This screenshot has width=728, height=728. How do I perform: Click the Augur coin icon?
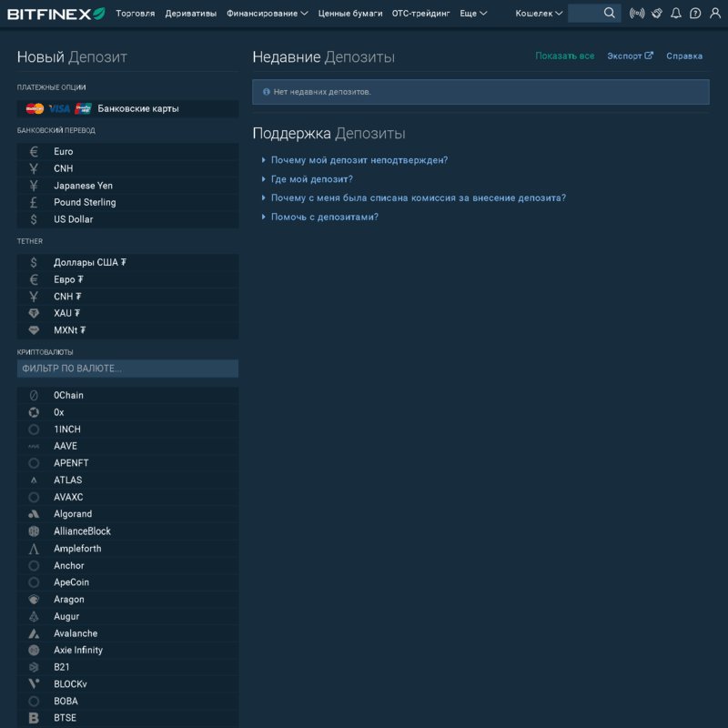click(34, 617)
